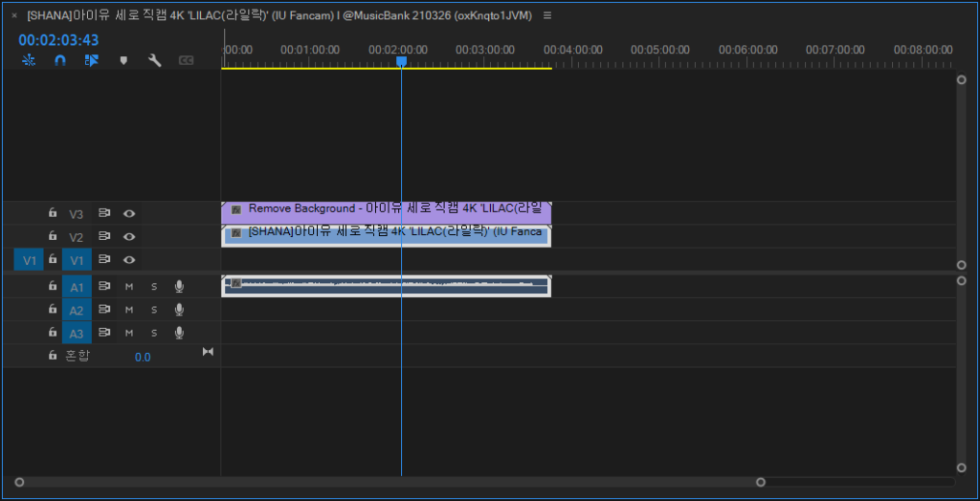Open closed captions CC button

pos(187,60)
